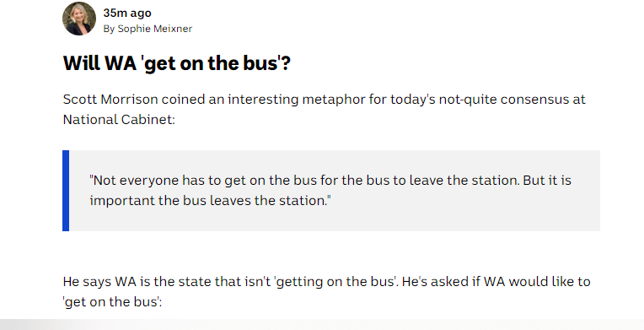Click the grey gradient strip at the page bottom
Image resolution: width=644 pixels, height=330 pixels.
[322, 324]
